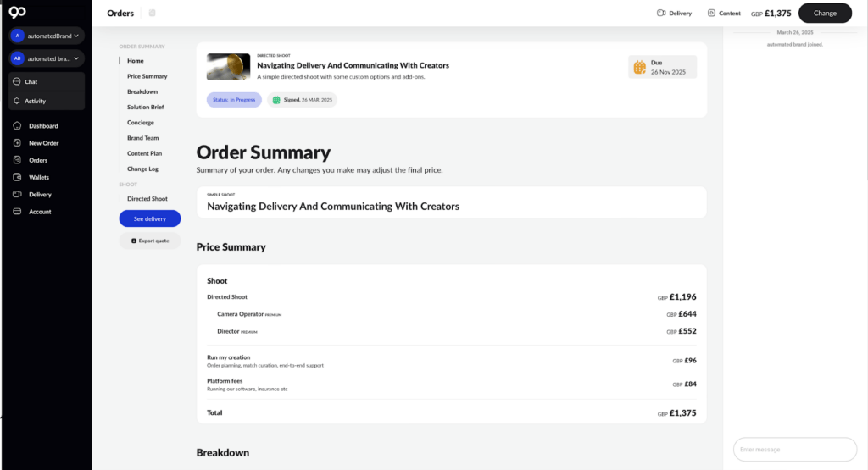Click the green Signed badge icon
The height and width of the screenshot is (470, 868).
276,100
